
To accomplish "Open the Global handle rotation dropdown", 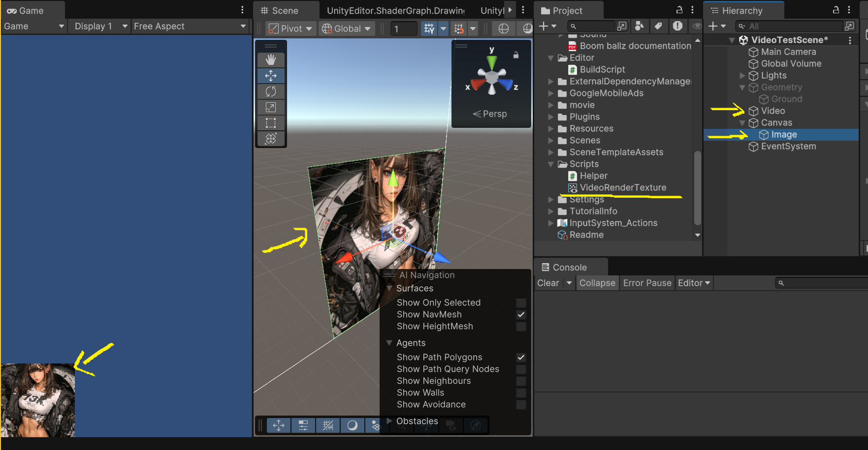I will (x=347, y=29).
